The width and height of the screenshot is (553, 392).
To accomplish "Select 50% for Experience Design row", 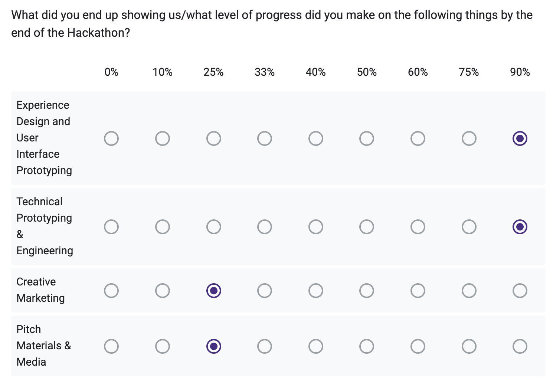I will point(367,138).
